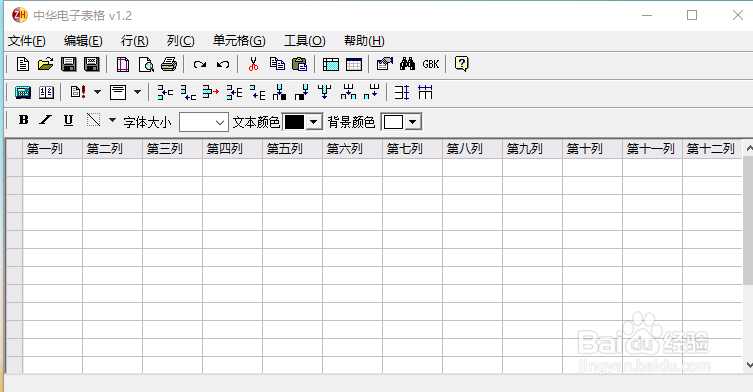The height and width of the screenshot is (392, 753).
Task: Select the 第八列 column header
Action: coord(473,149)
